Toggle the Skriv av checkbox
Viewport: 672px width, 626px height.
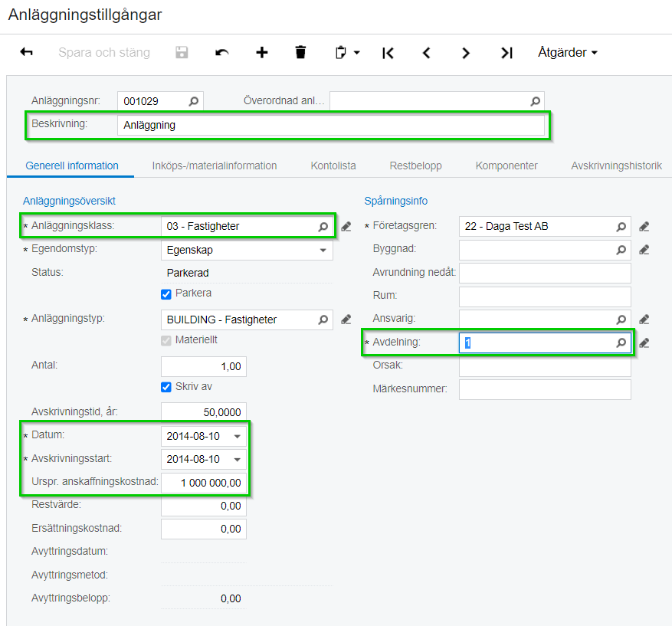(x=166, y=388)
